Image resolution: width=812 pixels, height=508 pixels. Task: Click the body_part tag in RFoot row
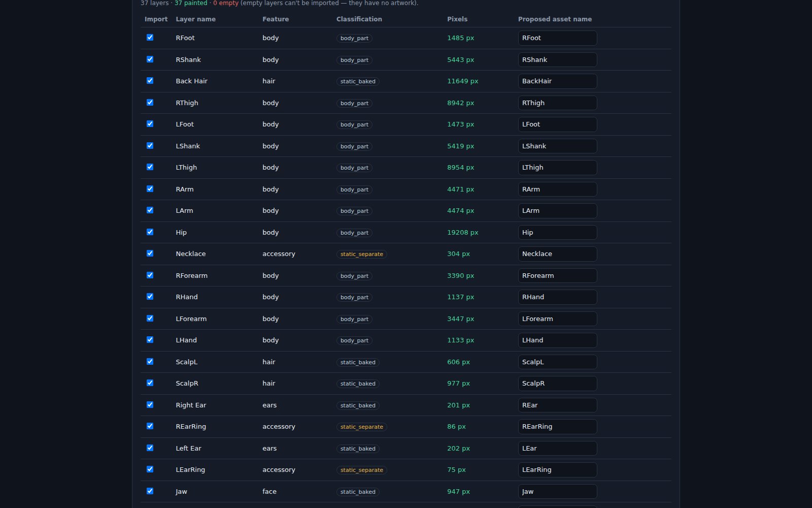tap(354, 38)
